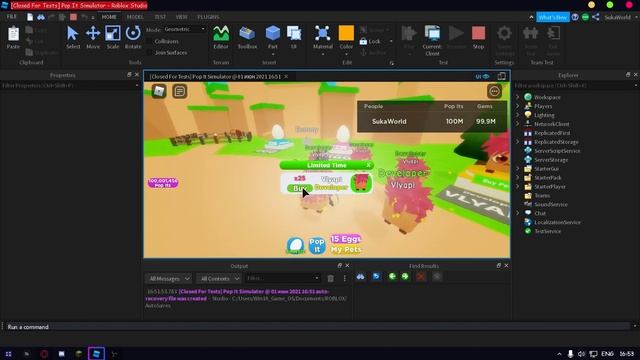Select ServerScriptService in Explorer

(x=557, y=151)
